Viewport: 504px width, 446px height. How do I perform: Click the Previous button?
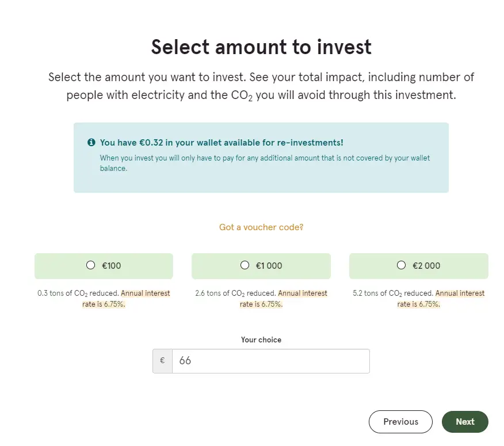tap(400, 422)
